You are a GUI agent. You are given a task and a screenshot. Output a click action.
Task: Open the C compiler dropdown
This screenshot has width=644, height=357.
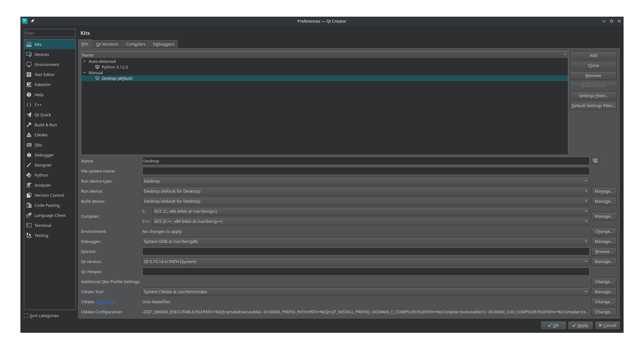click(371, 211)
